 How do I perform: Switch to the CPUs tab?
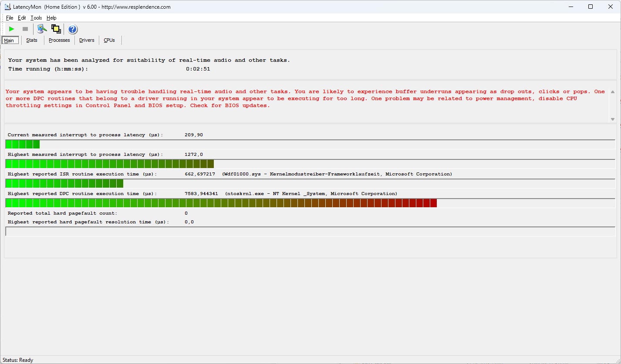tap(109, 40)
